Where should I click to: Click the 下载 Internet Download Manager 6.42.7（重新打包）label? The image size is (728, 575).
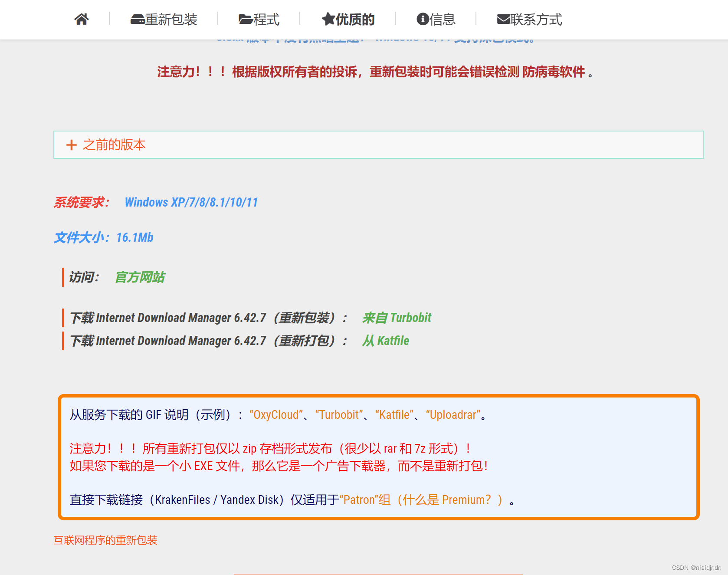[x=209, y=341]
